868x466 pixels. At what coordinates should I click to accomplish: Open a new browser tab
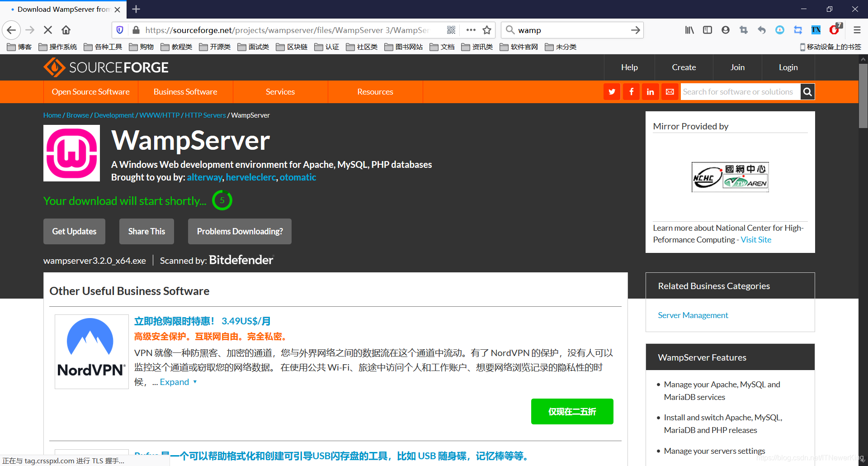click(x=136, y=9)
